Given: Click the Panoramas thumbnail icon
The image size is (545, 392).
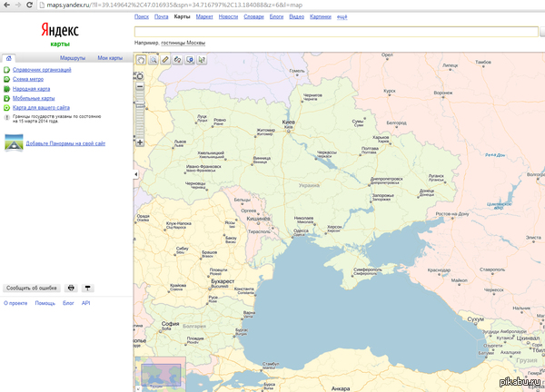Looking at the screenshot, I should click(x=15, y=142).
